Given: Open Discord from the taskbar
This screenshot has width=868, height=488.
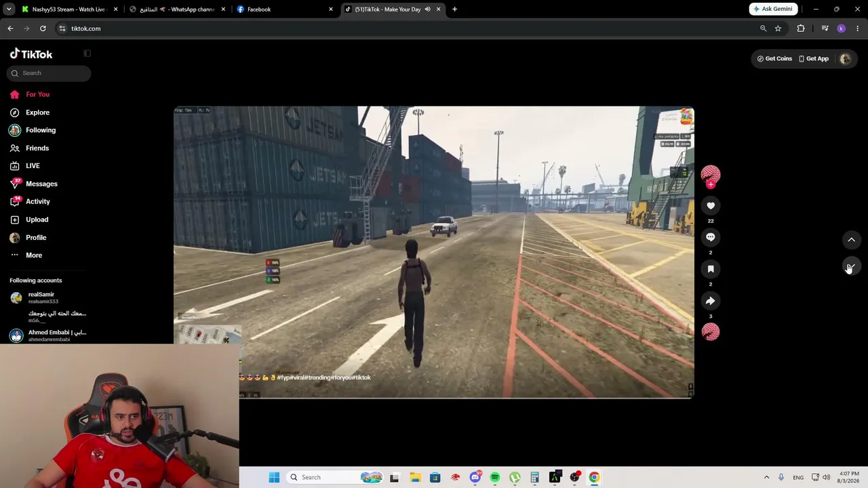Looking at the screenshot, I should [x=475, y=477].
